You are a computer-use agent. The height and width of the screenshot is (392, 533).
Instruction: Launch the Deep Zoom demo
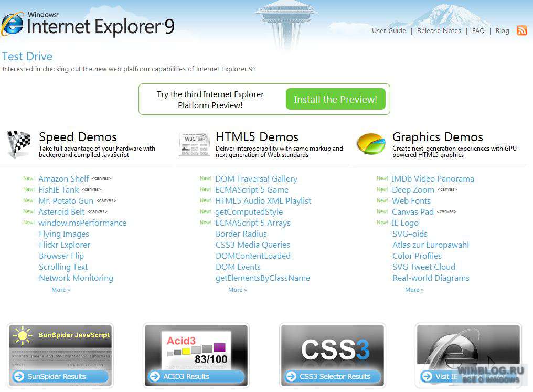(x=413, y=190)
